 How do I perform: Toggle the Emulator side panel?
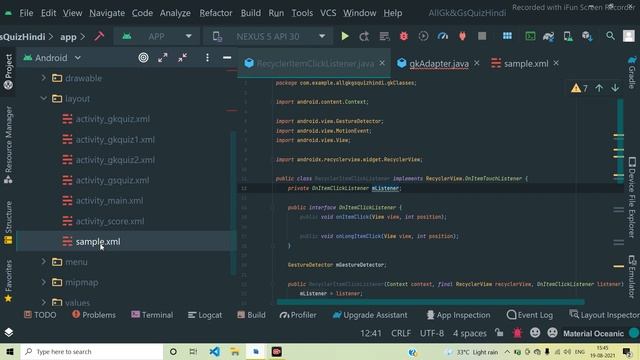point(632,276)
